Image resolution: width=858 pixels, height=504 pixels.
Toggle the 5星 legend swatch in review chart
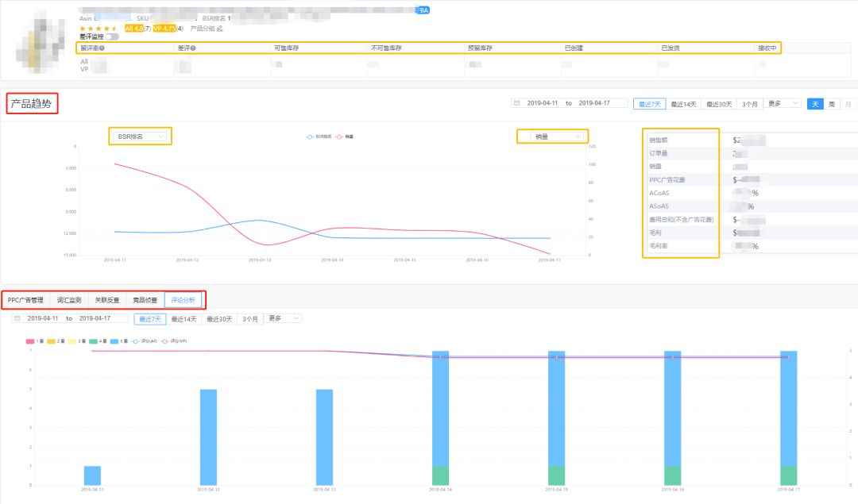114,340
